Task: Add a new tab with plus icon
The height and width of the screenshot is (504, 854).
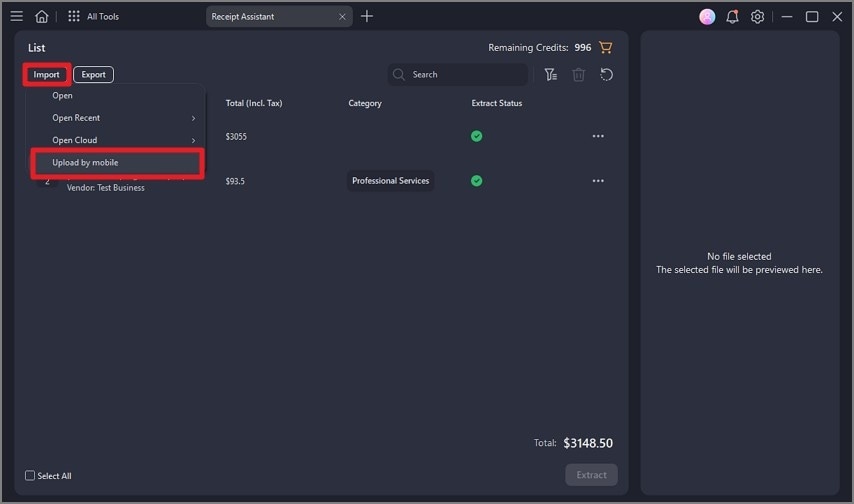Action: tap(367, 16)
